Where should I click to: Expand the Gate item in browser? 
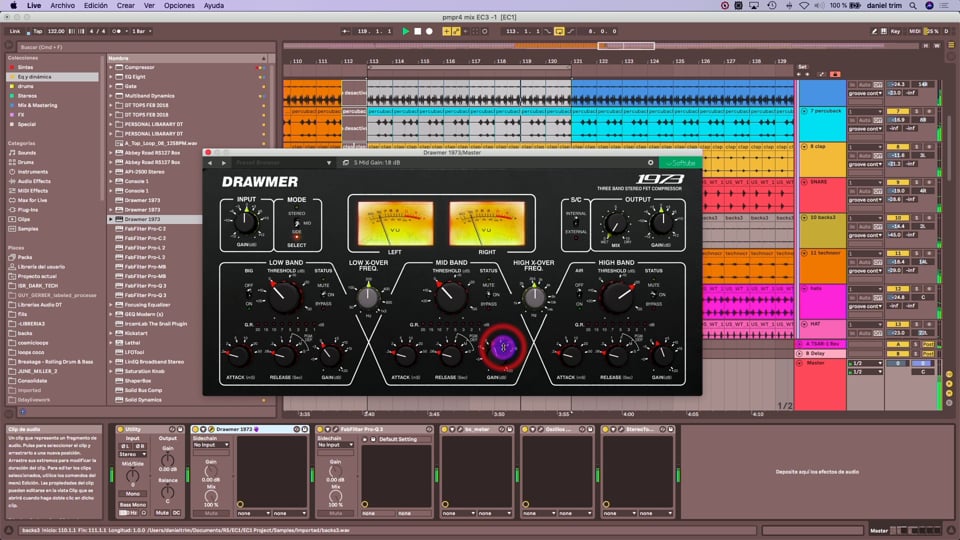coord(111,86)
